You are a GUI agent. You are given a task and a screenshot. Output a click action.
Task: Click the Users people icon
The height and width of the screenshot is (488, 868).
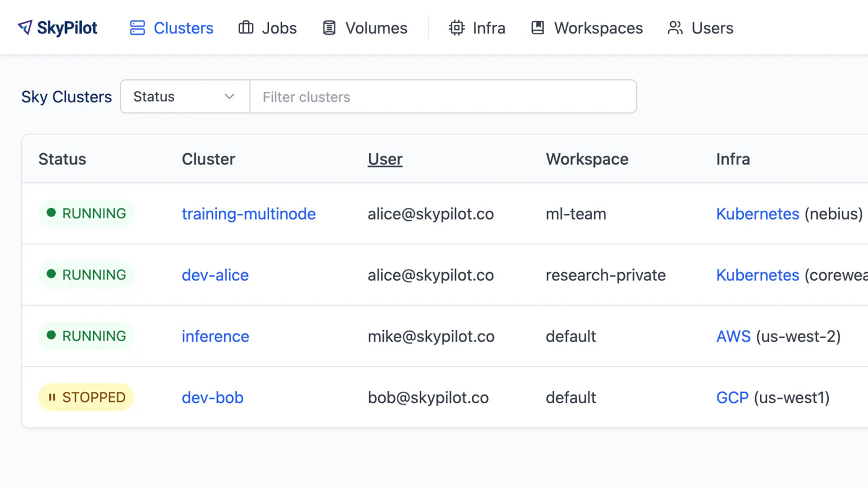tap(675, 28)
